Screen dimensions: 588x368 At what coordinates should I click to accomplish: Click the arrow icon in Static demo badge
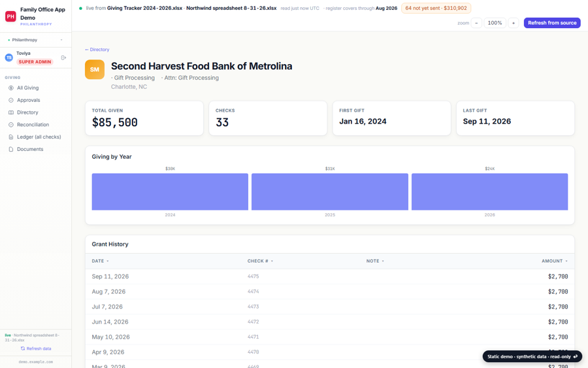coord(575,356)
